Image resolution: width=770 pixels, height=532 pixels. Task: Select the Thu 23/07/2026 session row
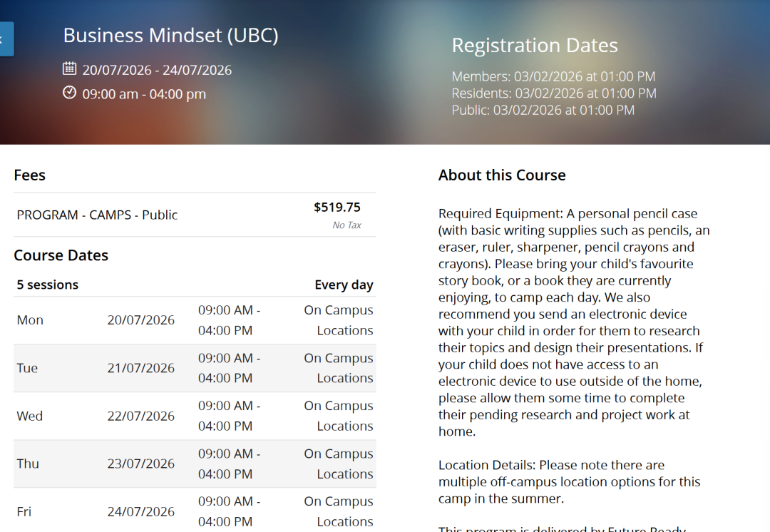coord(195,464)
